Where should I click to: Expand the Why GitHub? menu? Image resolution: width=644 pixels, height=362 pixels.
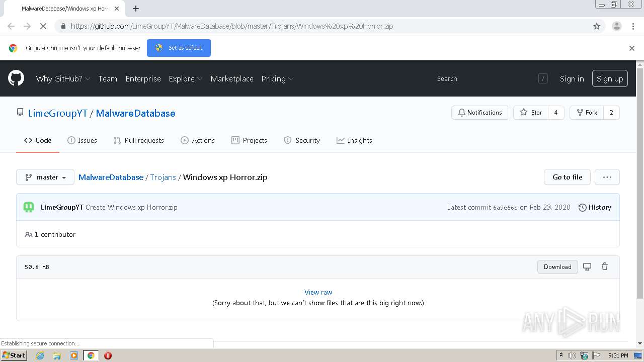pyautogui.click(x=63, y=78)
